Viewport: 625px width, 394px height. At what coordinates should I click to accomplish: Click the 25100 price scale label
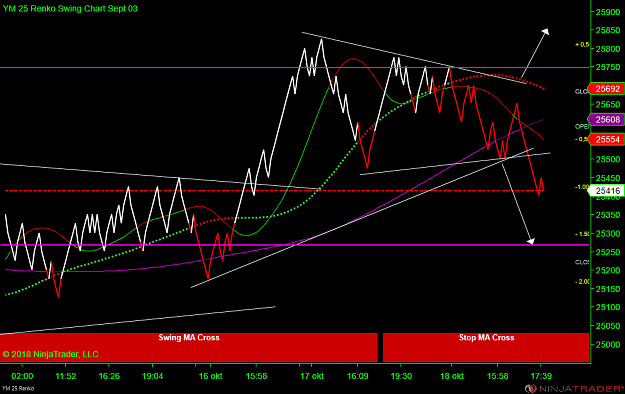coord(608,307)
